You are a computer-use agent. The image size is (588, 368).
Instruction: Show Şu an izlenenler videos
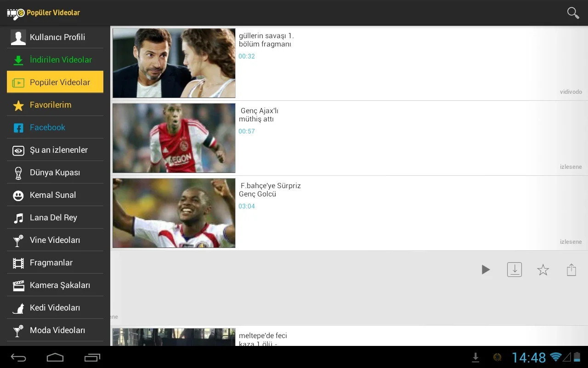(55, 150)
